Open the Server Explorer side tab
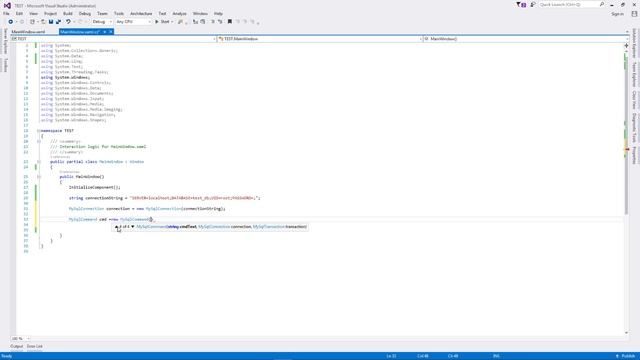 pyautogui.click(x=6, y=41)
